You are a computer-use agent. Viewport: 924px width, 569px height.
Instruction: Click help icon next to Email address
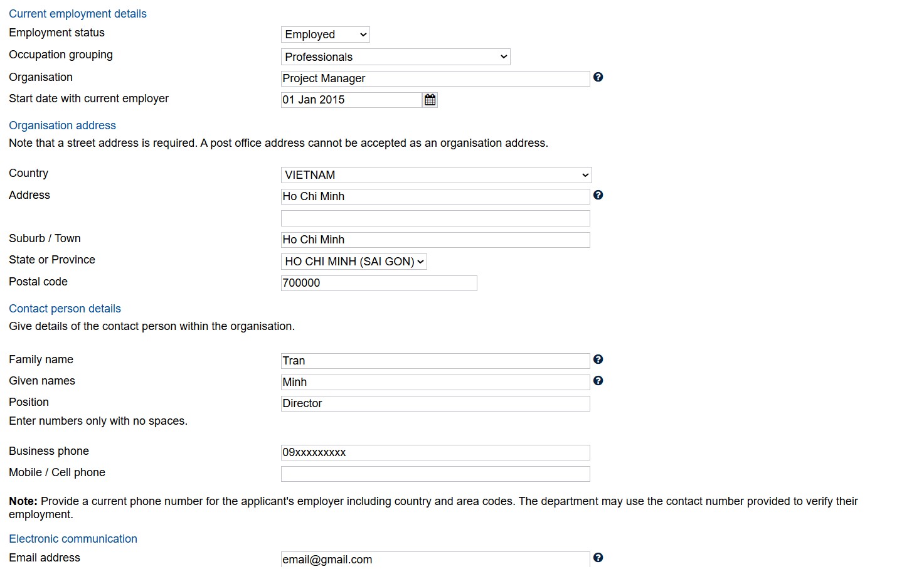(598, 558)
